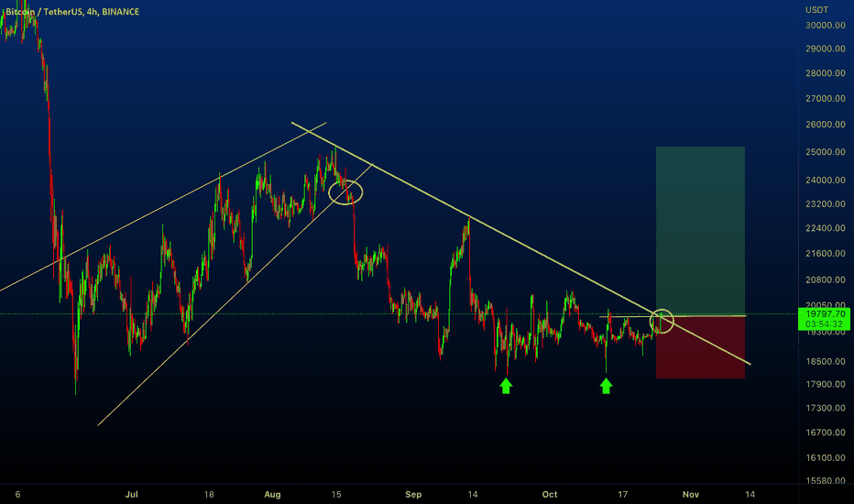This screenshot has width=854, height=504.
Task: Click the Aug date label on time axis
Action: click(272, 495)
